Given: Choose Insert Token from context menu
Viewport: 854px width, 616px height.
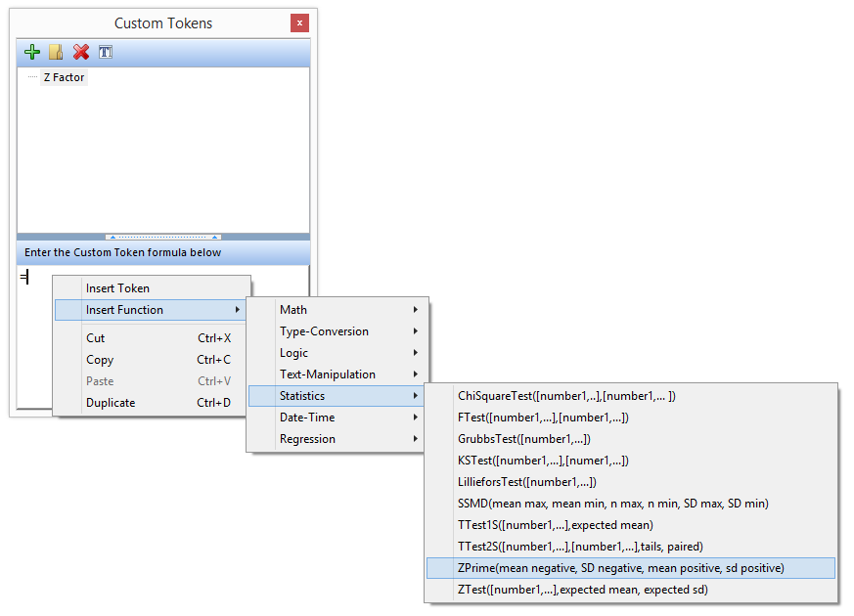Looking at the screenshot, I should pyautogui.click(x=117, y=288).
